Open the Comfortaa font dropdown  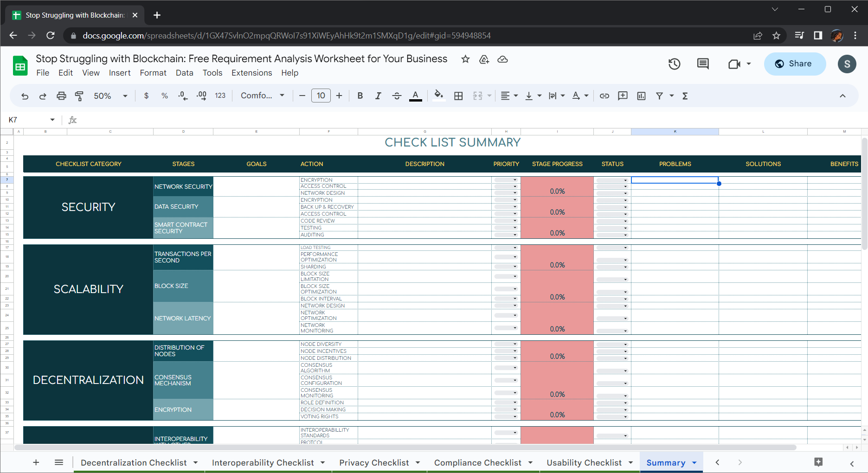tap(262, 96)
